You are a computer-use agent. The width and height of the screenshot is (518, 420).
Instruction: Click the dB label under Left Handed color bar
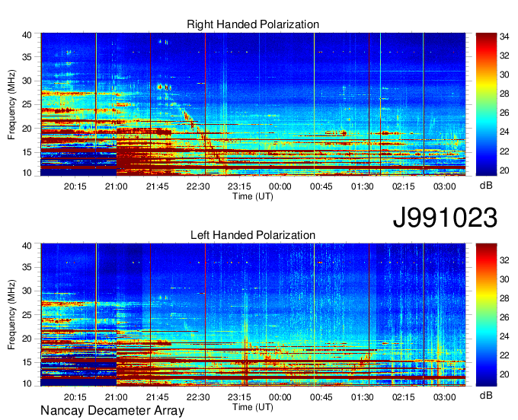click(x=486, y=395)
